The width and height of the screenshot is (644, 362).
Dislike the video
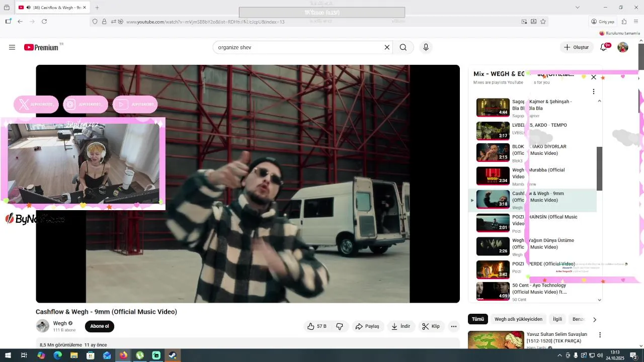(340, 326)
